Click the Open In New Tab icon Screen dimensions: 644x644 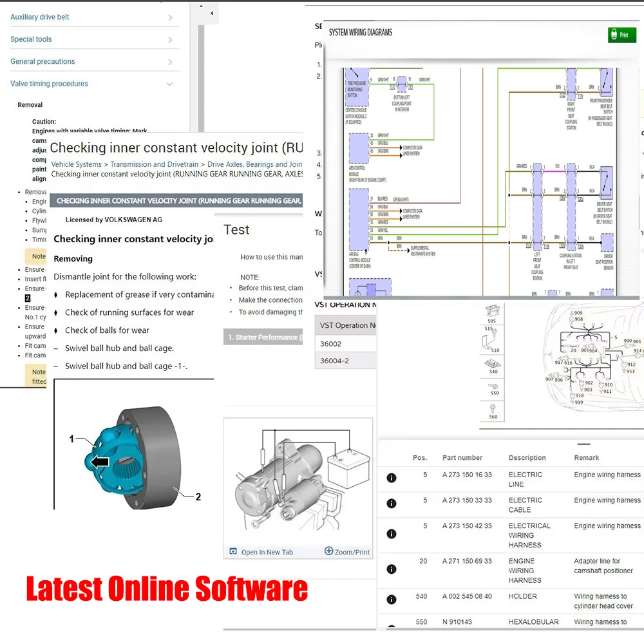[232, 552]
